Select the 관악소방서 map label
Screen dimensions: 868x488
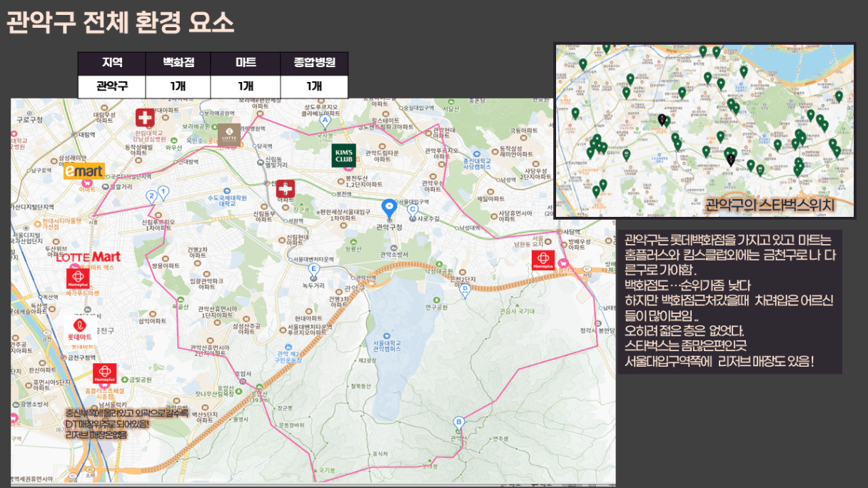(x=394, y=254)
